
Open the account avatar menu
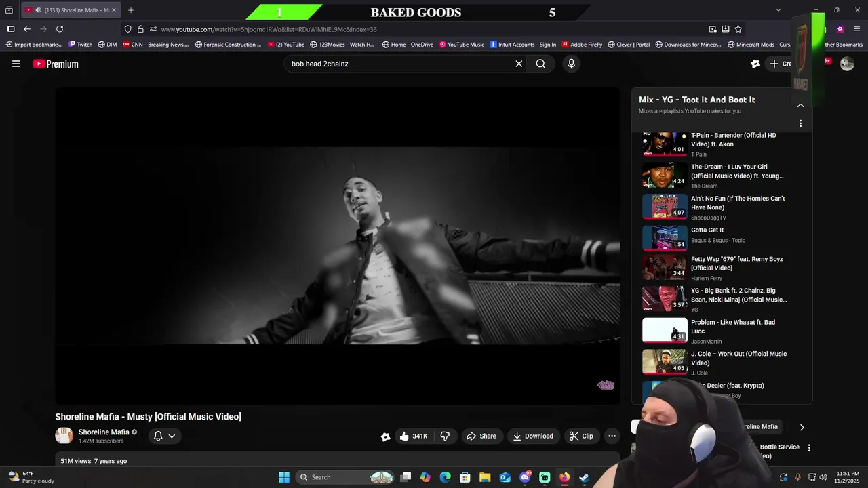[x=847, y=64]
